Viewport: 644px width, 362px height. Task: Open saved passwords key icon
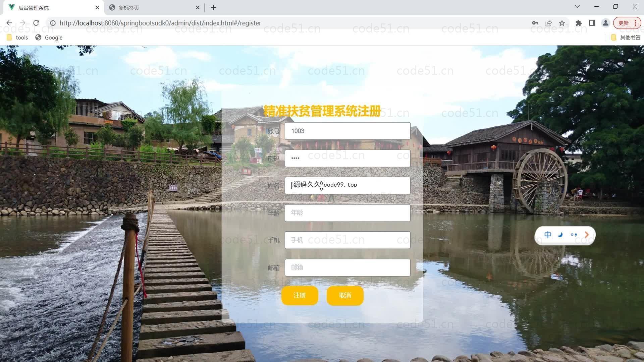[x=535, y=23]
